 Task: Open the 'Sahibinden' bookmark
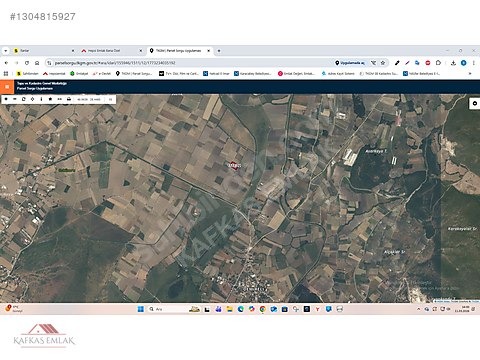(x=28, y=73)
